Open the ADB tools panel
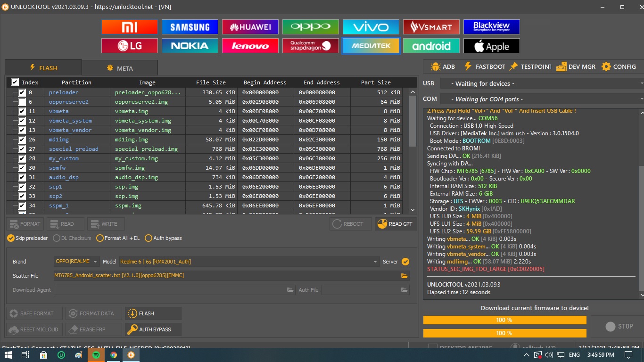The width and height of the screenshot is (644, 362). click(443, 67)
